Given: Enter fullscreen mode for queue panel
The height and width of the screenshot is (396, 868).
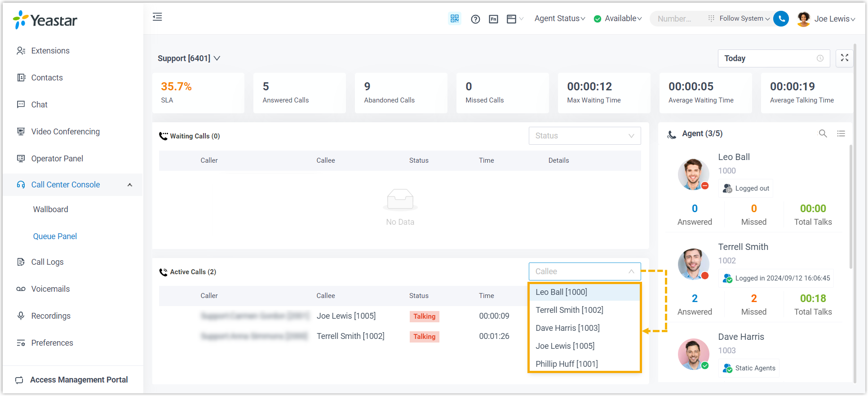Looking at the screenshot, I should tap(844, 58).
